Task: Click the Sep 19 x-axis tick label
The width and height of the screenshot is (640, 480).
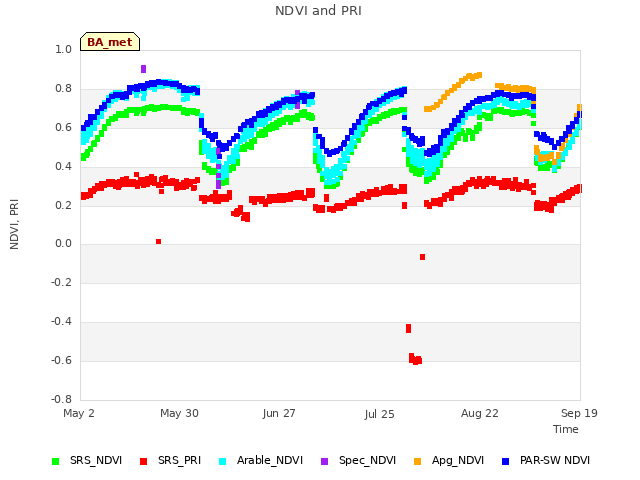Action: (x=579, y=413)
